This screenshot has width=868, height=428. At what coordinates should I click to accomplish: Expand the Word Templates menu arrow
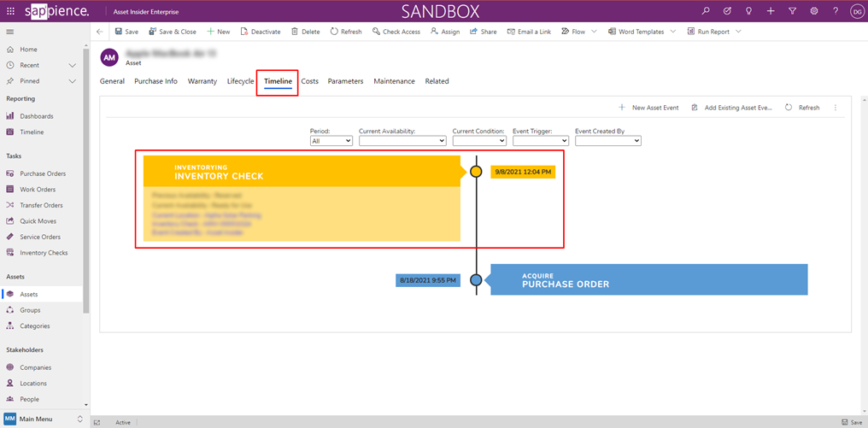pos(673,32)
